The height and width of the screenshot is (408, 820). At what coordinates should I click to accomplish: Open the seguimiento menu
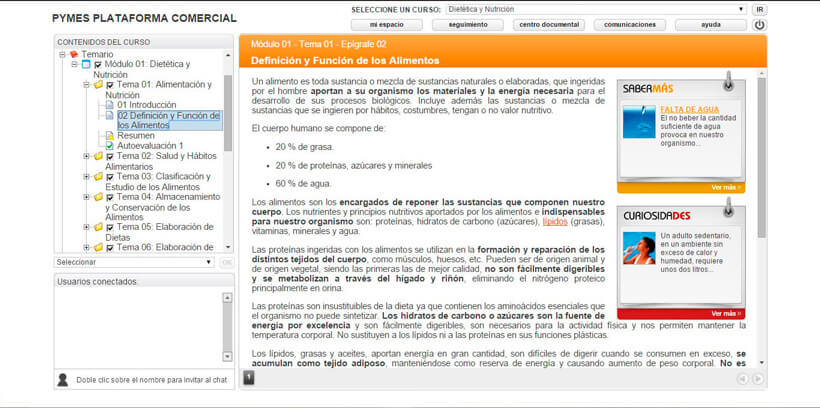click(x=468, y=25)
